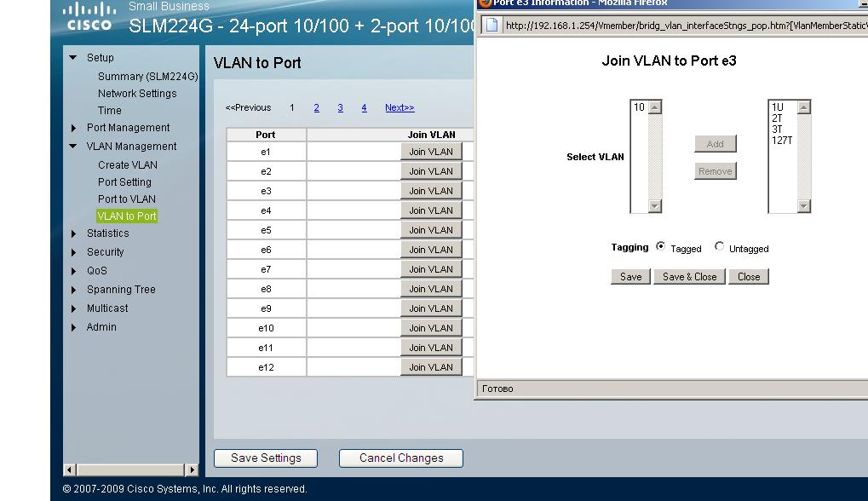This screenshot has width=868, height=501.
Task: Expand the Admin section
Action: tap(73, 328)
